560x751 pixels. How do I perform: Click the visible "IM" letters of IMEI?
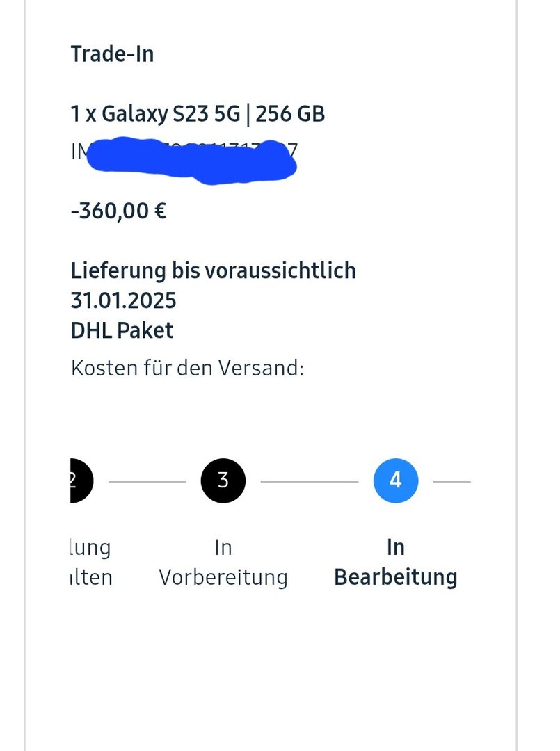tap(77, 152)
